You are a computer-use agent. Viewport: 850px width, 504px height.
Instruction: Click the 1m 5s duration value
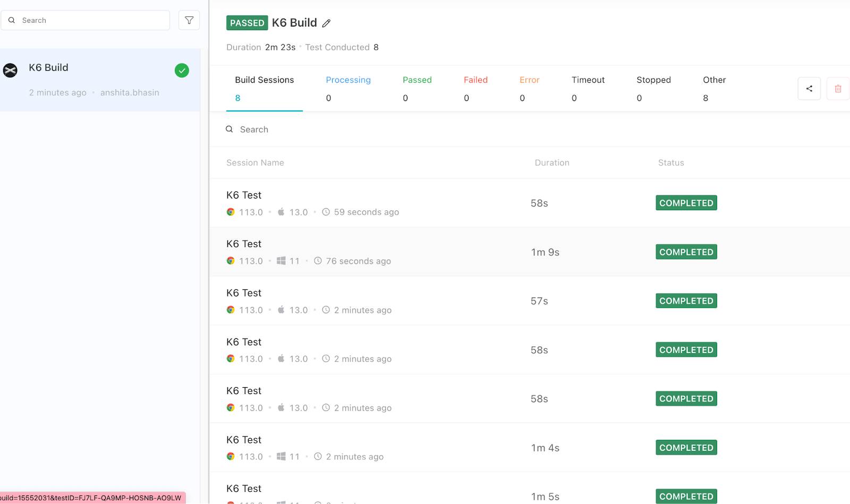(x=545, y=497)
